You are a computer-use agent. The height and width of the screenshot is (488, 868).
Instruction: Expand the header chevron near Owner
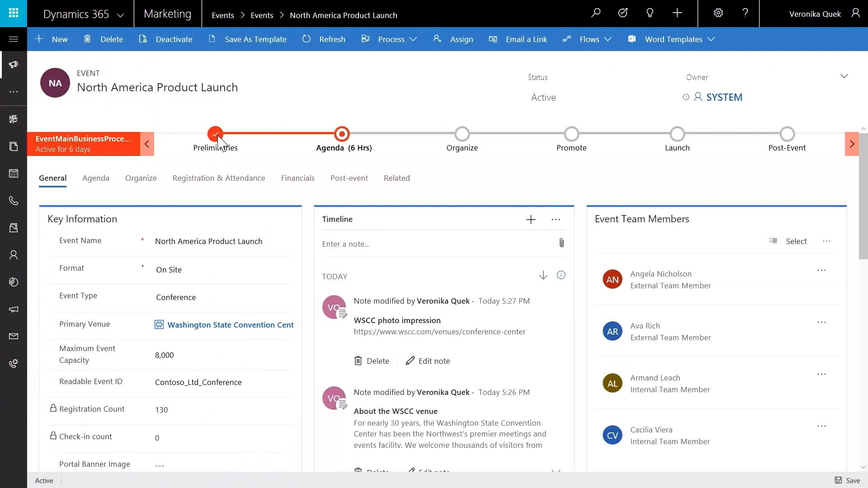(844, 76)
